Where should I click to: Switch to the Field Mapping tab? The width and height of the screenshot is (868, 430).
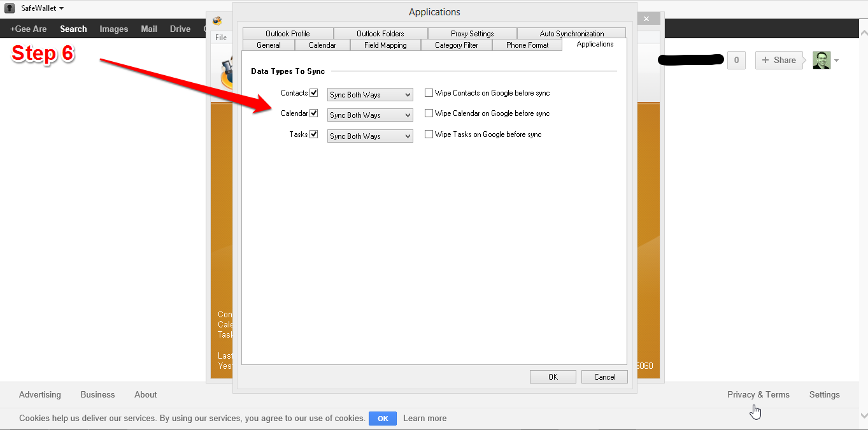click(385, 45)
